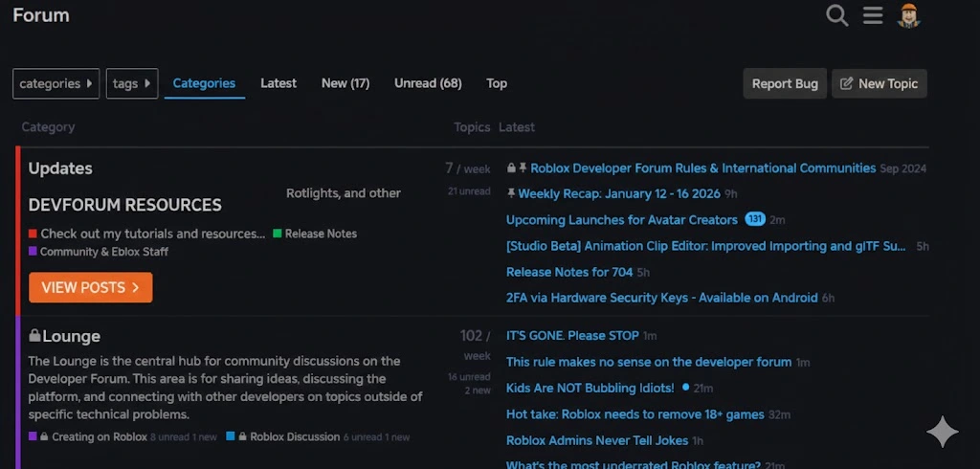Open the New (17) tab
Viewport: 980px width, 469px height.
345,83
